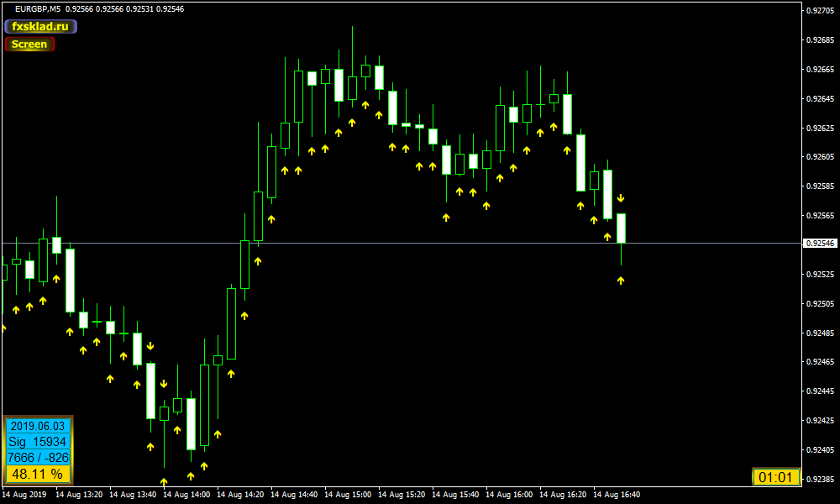Image resolution: width=840 pixels, height=504 pixels.
Task: Click the 0.92485 price axis label
Action: pos(820,333)
